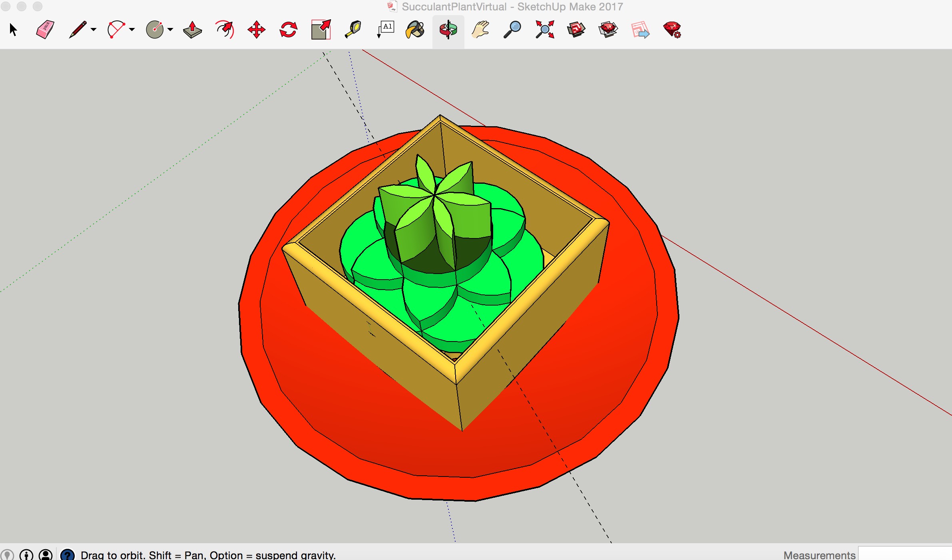Image resolution: width=952 pixels, height=560 pixels.
Task: Click the Send to LayOut icon
Action: pyautogui.click(x=640, y=30)
